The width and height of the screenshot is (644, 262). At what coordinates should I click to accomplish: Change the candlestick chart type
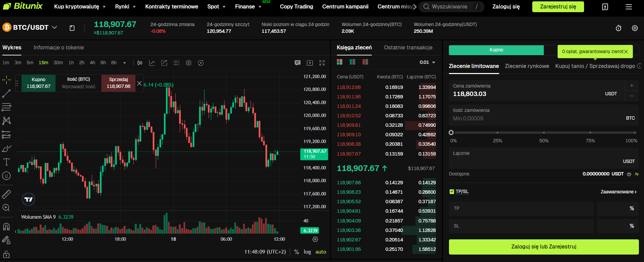(140, 63)
